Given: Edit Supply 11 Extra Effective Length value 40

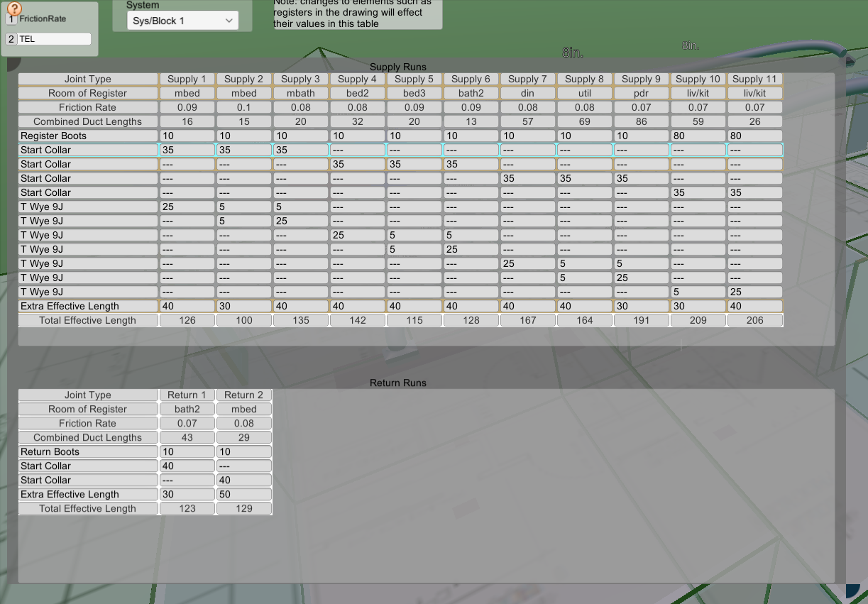Looking at the screenshot, I should (754, 306).
